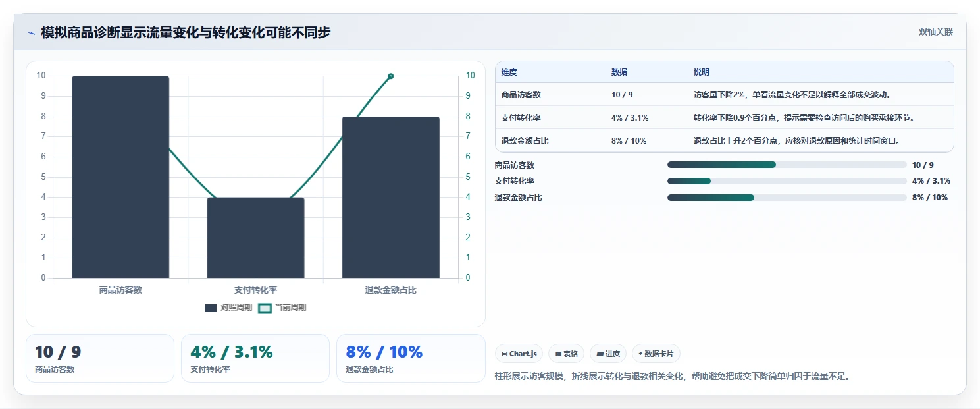Click the 表格 chip
Image resolution: width=980 pixels, height=409 pixels.
click(566, 354)
